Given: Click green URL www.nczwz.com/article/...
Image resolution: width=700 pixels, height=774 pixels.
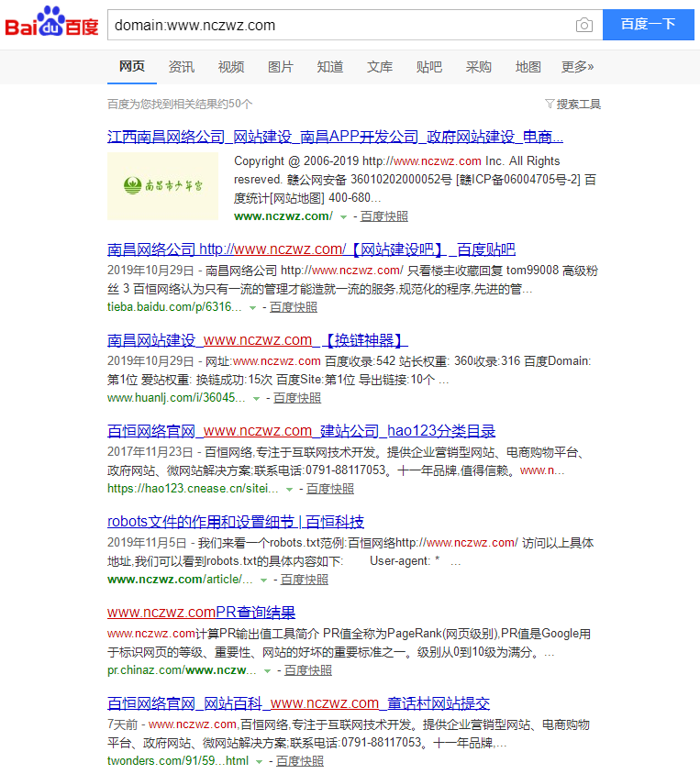Looking at the screenshot, I should click(x=180, y=580).
